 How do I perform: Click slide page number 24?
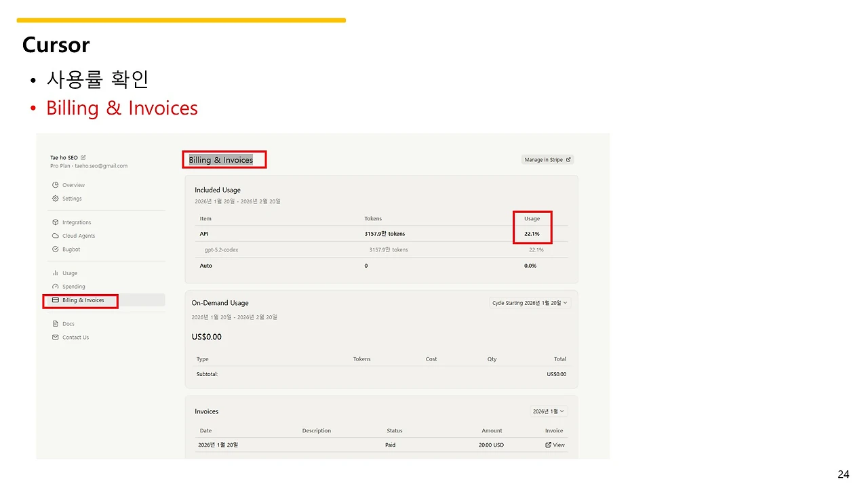point(843,474)
